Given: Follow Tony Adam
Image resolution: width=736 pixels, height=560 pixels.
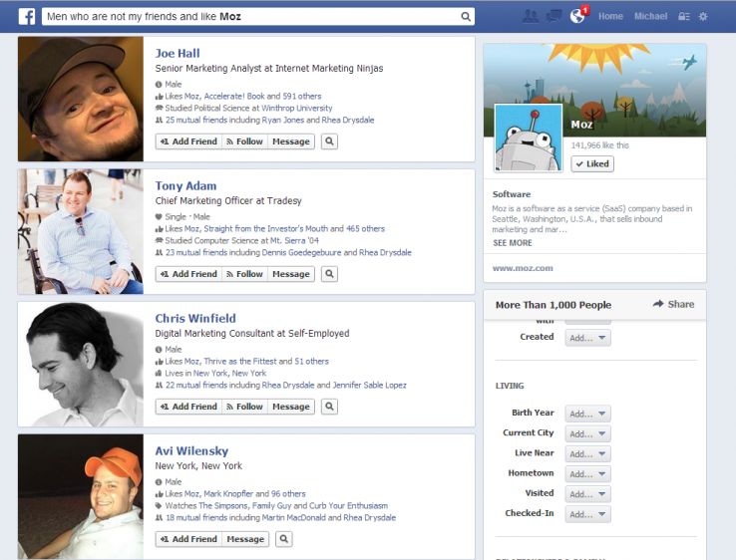Looking at the screenshot, I should pyautogui.click(x=244, y=274).
